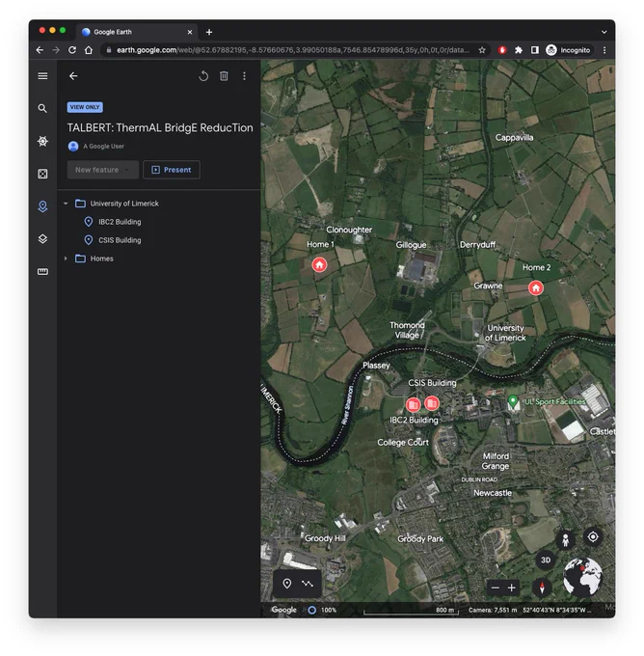Image resolution: width=644 pixels, height=656 pixels.
Task: Zoom in with the plus button
Action: (511, 588)
